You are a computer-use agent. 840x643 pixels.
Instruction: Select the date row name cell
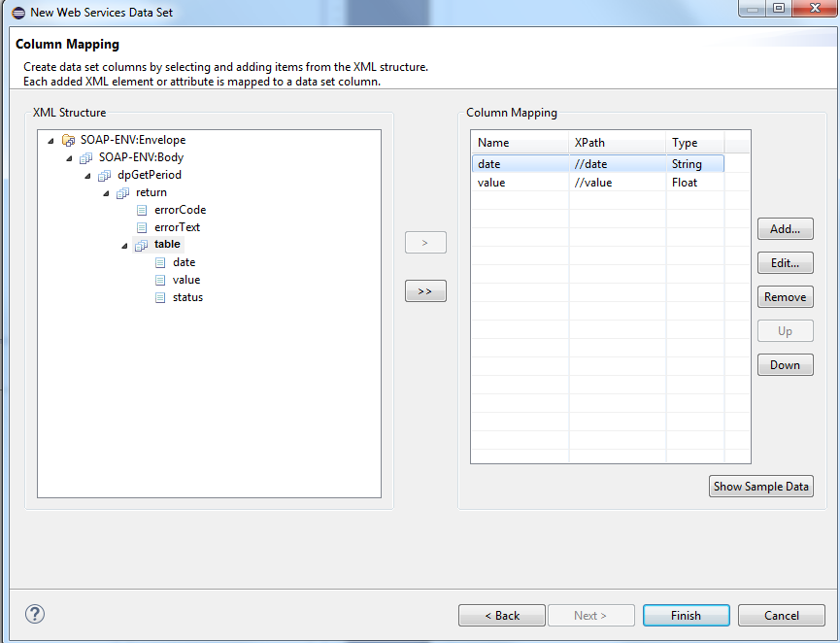click(x=521, y=164)
